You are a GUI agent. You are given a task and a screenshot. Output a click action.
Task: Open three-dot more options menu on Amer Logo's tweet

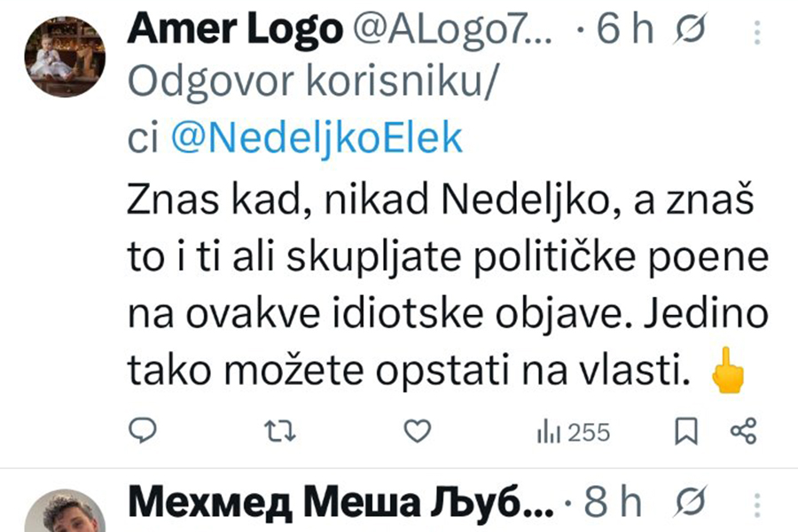[x=756, y=34]
